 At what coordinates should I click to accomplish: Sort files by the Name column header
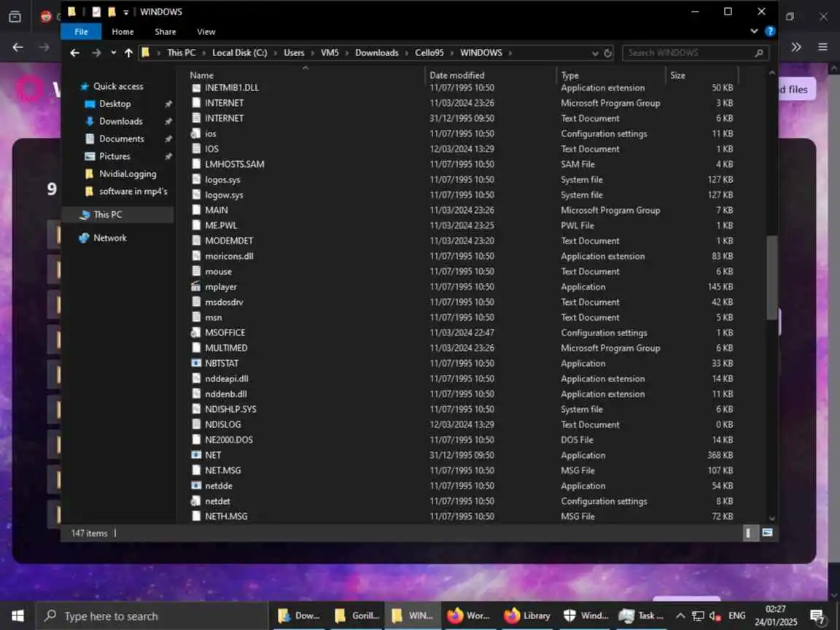(201, 76)
